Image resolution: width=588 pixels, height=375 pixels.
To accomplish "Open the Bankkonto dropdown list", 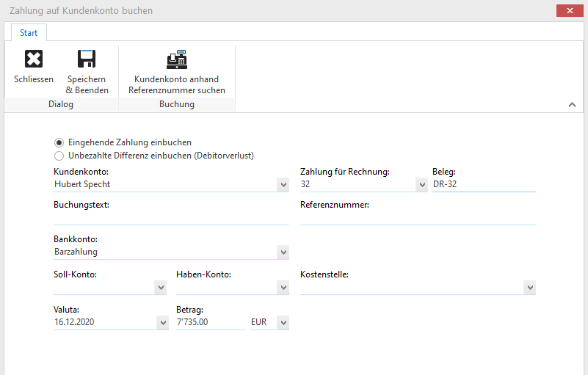I will 283,252.
